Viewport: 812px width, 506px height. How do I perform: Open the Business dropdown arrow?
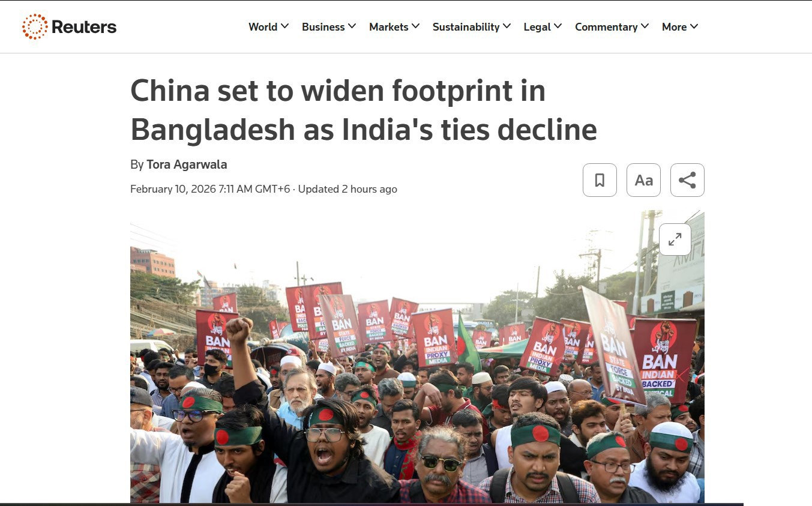point(352,26)
